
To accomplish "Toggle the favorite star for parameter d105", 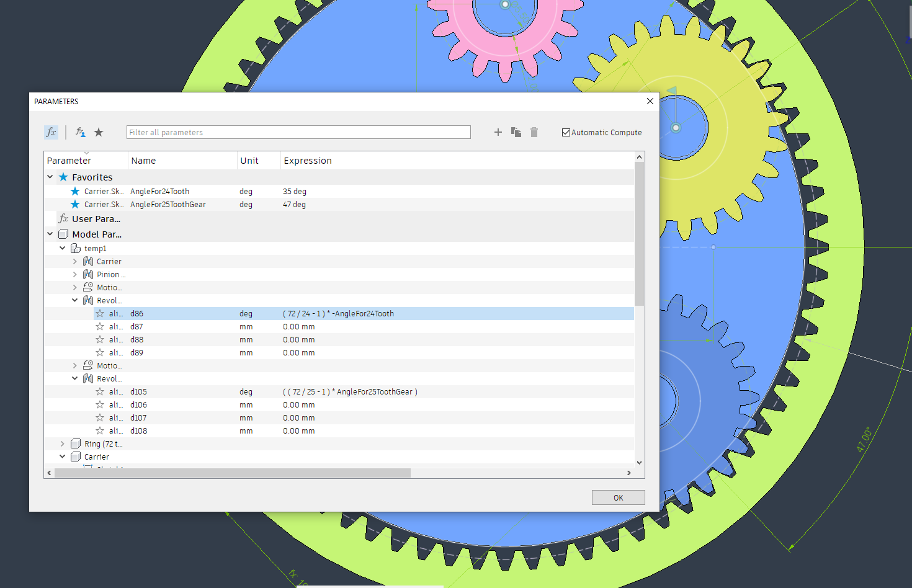I will pos(100,391).
